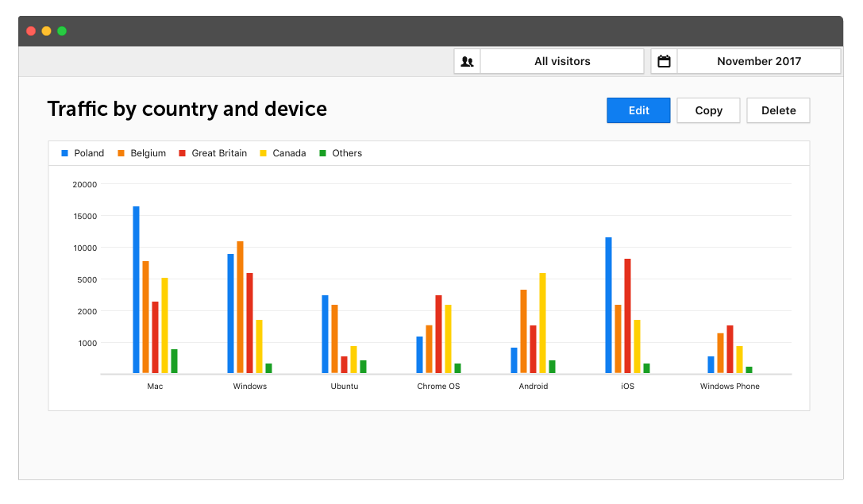Viewport: 863px width, 504px height.
Task: Click the yellow Canada bar for Android
Action: coord(542,323)
